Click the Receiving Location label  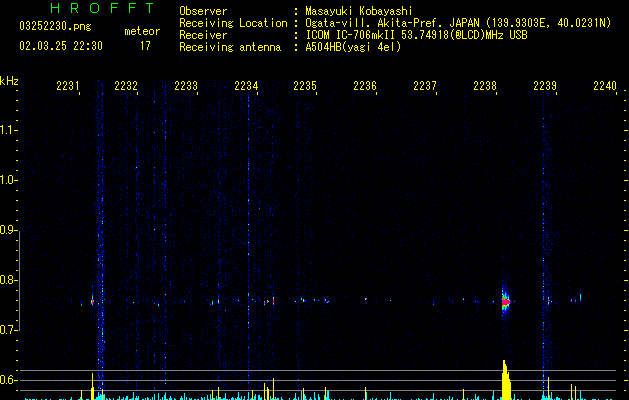coord(233,23)
